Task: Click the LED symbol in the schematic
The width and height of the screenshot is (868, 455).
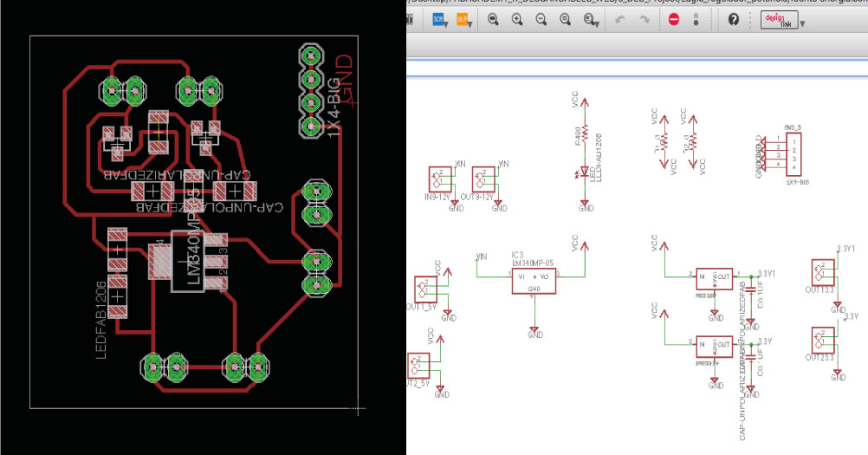Action: coord(584,172)
